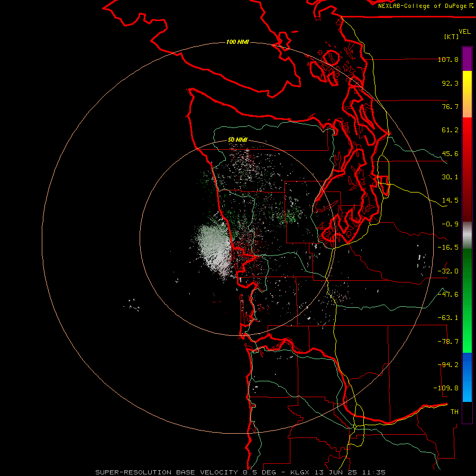This screenshot has height=476, width=476.
Task: Click the -0.9 legend value
Action: click(450, 224)
